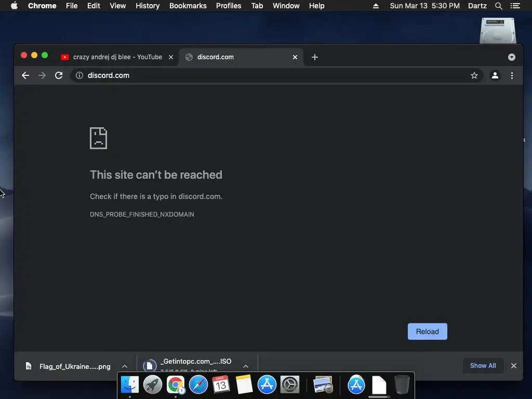The image size is (532, 399).
Task: Open the Edit menu
Action: (94, 6)
